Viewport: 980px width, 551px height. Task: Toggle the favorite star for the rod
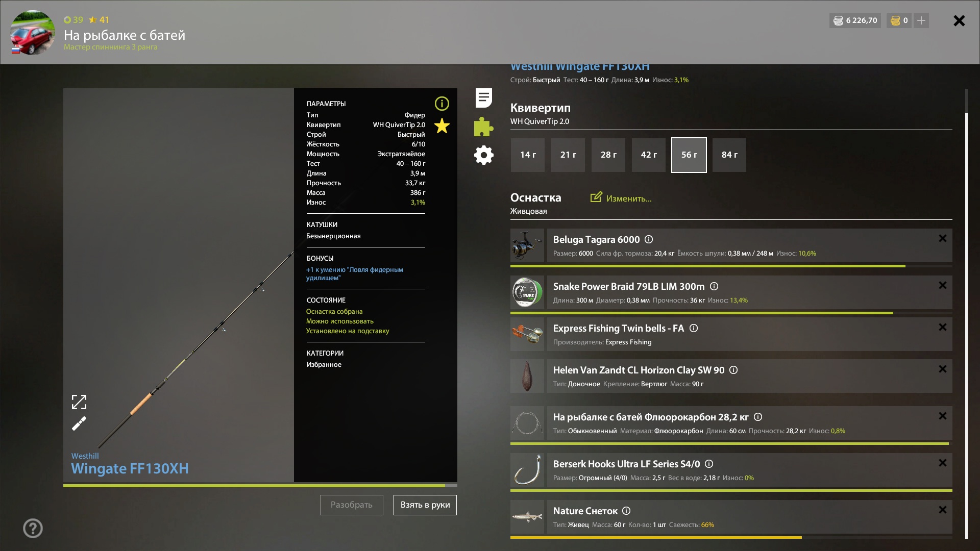click(x=442, y=126)
